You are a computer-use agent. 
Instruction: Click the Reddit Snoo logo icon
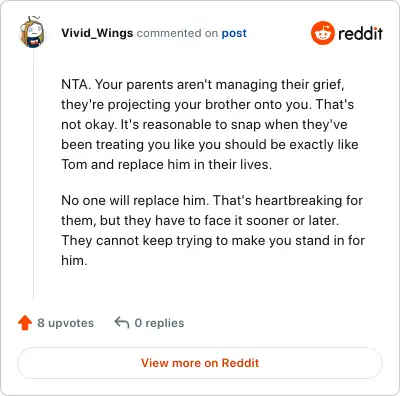coord(322,33)
